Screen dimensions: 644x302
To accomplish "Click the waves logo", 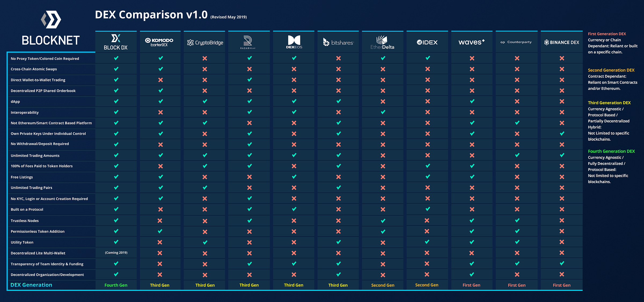I will click(x=471, y=42).
